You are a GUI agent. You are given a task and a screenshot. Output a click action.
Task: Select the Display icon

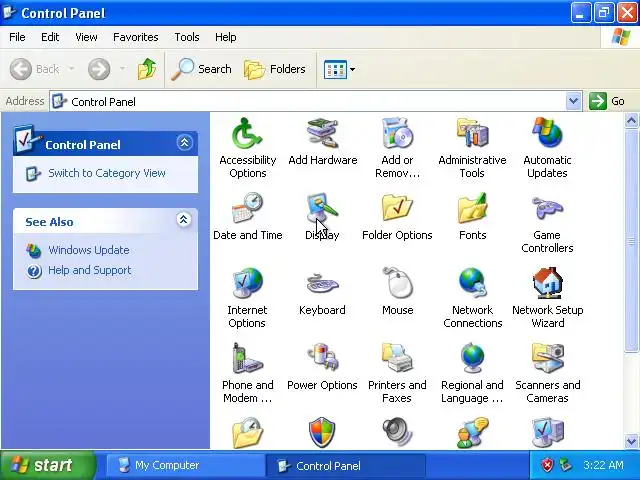pyautogui.click(x=322, y=208)
